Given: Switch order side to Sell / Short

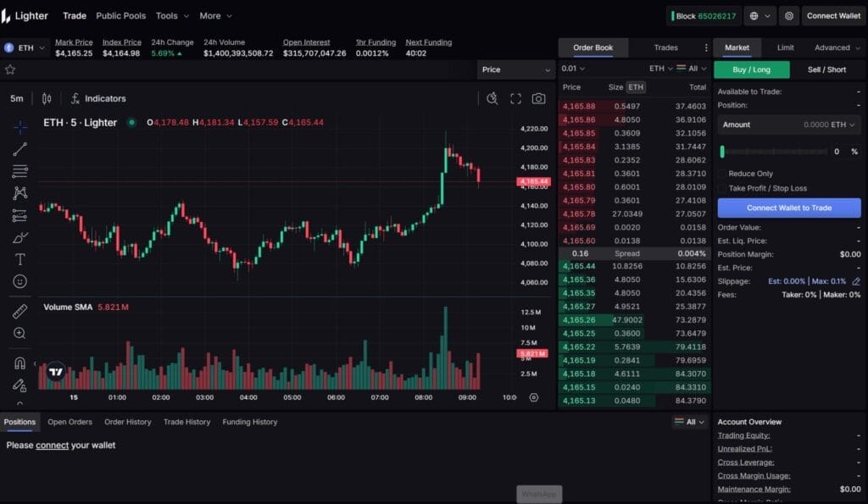Looking at the screenshot, I should pyautogui.click(x=825, y=69).
